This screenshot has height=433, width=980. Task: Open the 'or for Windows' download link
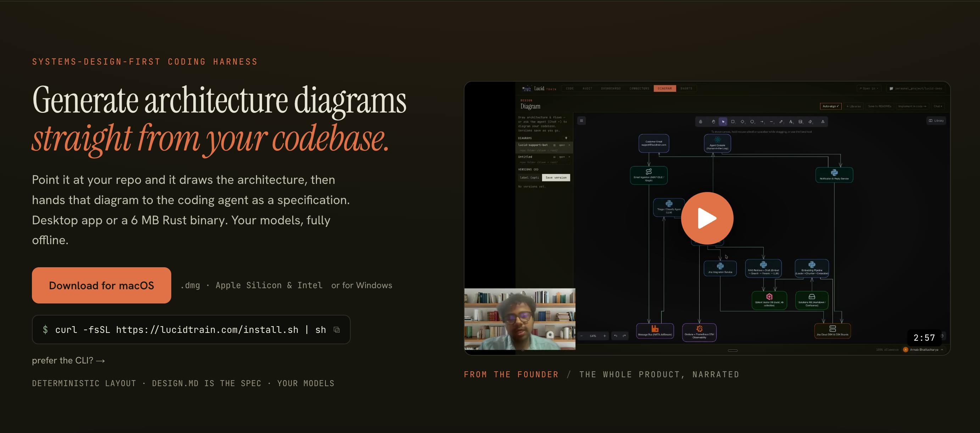[361, 285]
